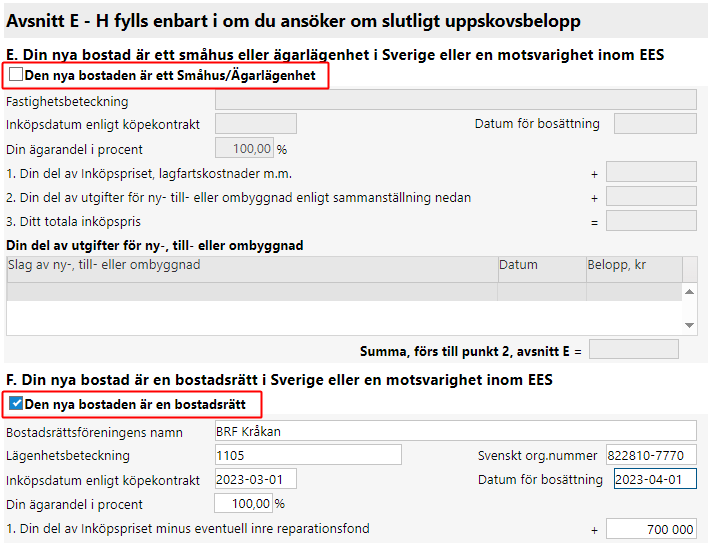Uncheck 'Den nya bostaden är en bostadsrätt' checkbox
The height and width of the screenshot is (546, 710).
pos(16,403)
